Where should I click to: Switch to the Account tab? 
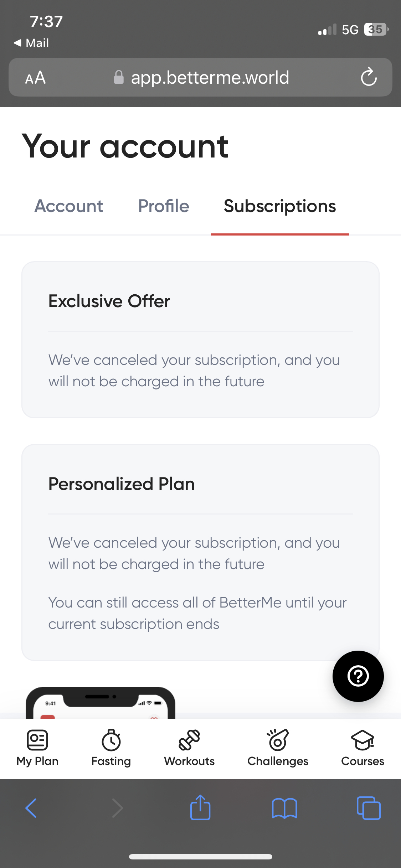(x=68, y=206)
